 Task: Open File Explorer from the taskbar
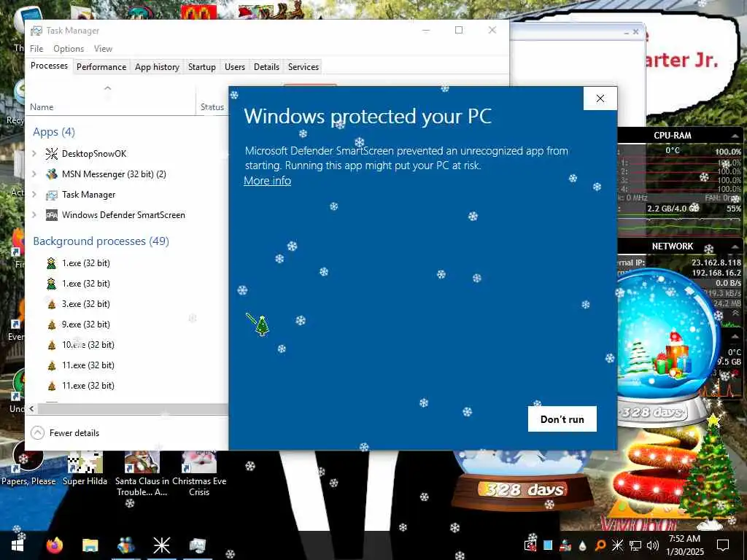(90, 545)
